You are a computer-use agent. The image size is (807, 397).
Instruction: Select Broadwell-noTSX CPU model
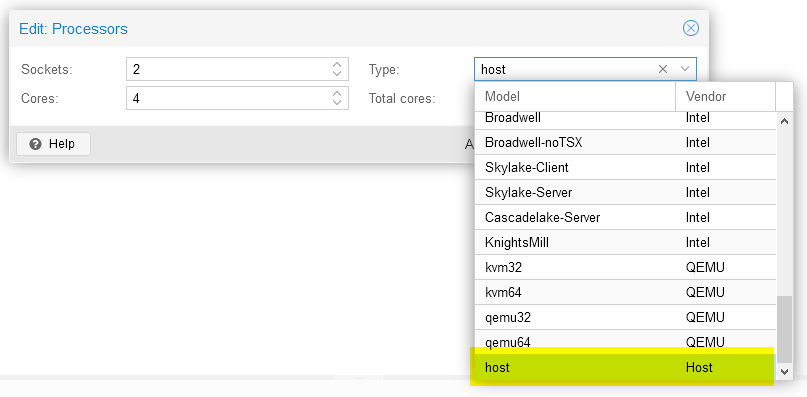(625, 143)
